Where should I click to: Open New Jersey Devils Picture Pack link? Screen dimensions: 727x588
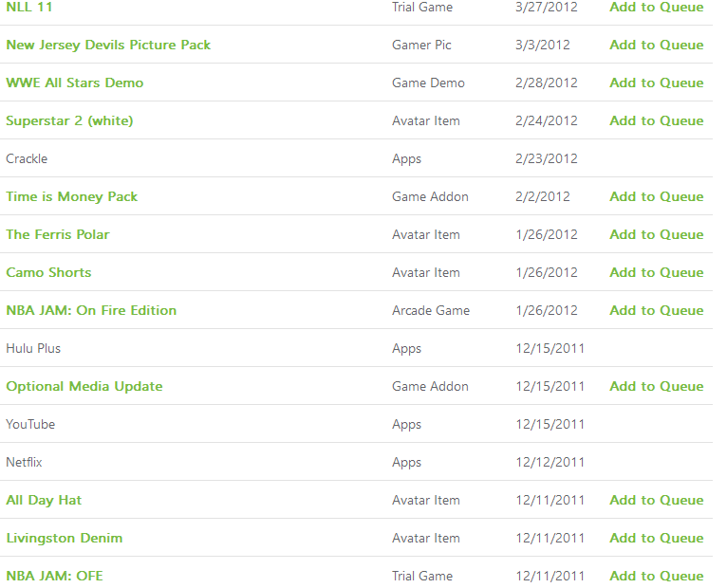(108, 45)
